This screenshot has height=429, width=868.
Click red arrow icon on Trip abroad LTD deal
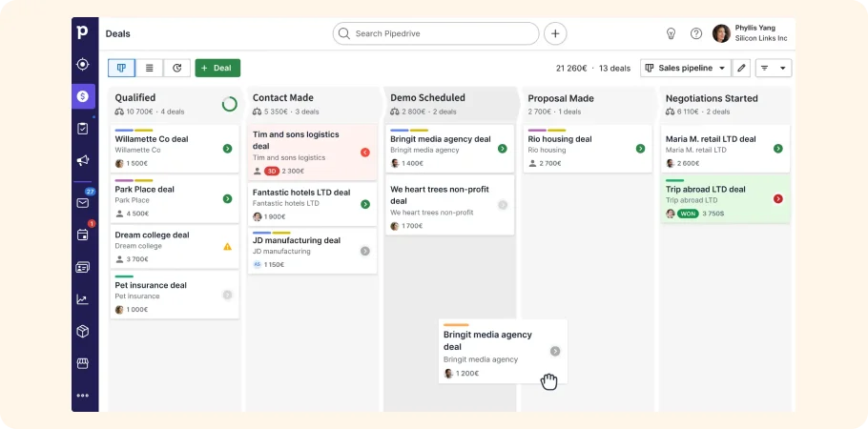(x=778, y=198)
